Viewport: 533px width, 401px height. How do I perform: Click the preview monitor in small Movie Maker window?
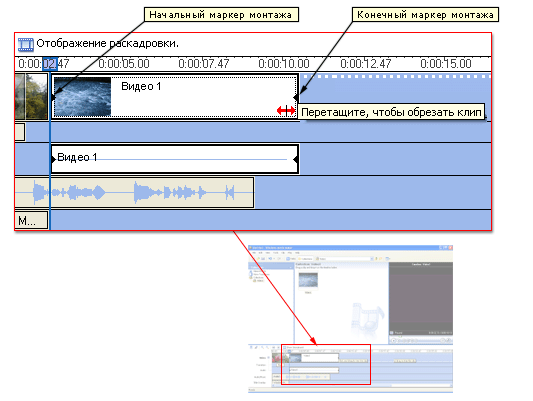[x=421, y=298]
